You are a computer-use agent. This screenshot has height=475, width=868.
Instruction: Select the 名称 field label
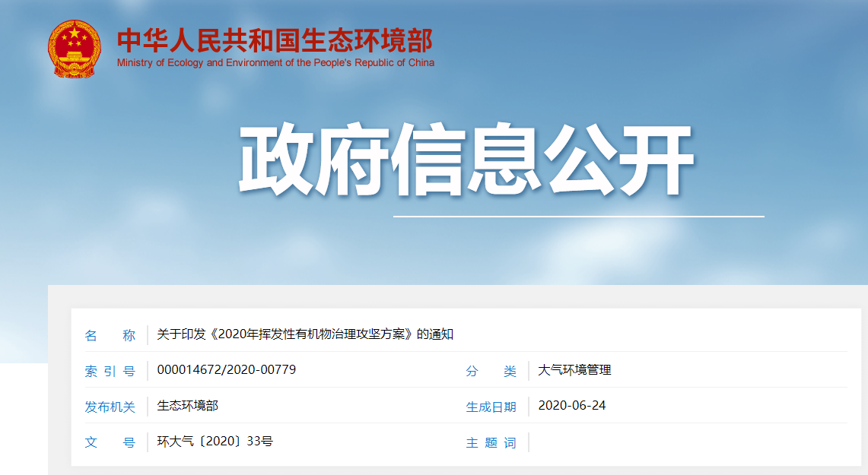click(x=110, y=335)
